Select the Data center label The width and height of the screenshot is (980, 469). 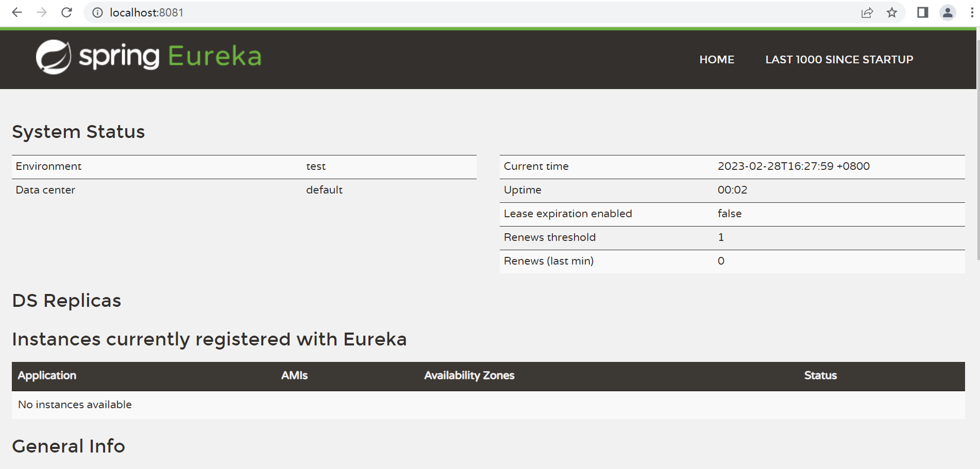tap(45, 190)
